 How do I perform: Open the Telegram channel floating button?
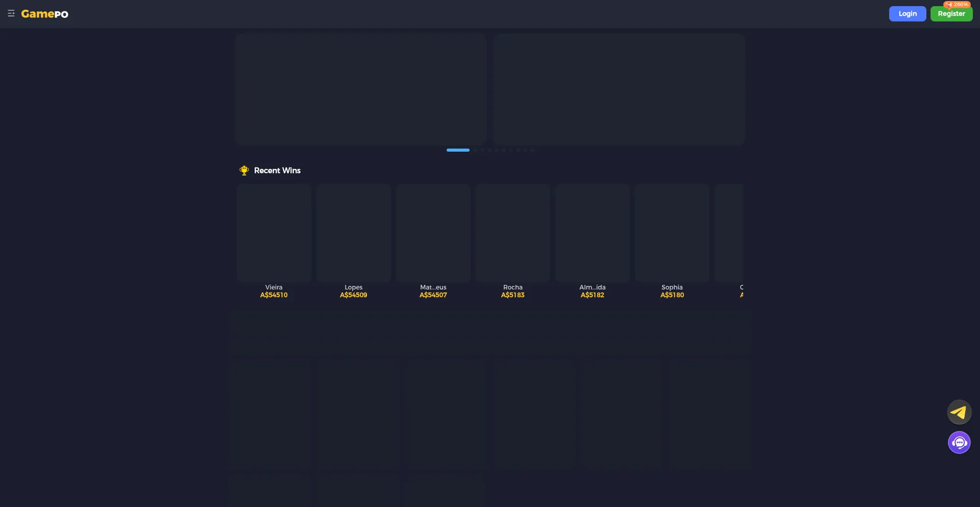[x=959, y=412]
